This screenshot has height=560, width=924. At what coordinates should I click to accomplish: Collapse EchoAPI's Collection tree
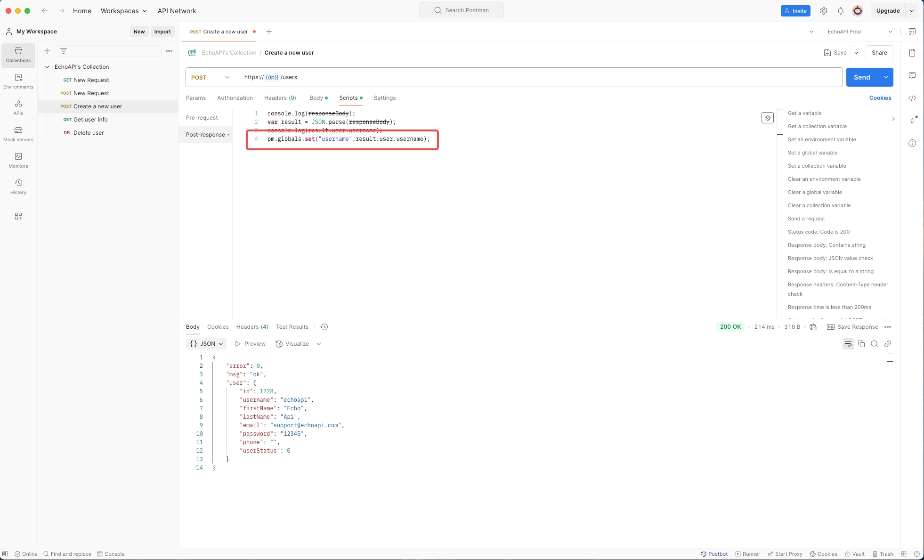coord(47,67)
